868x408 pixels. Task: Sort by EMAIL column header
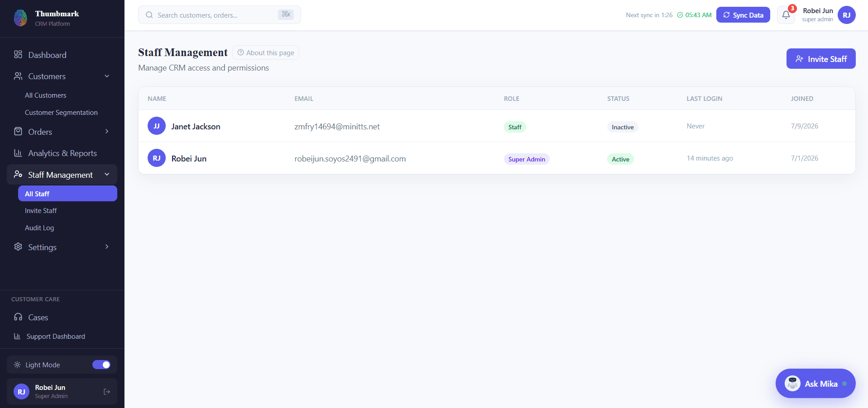pos(304,99)
